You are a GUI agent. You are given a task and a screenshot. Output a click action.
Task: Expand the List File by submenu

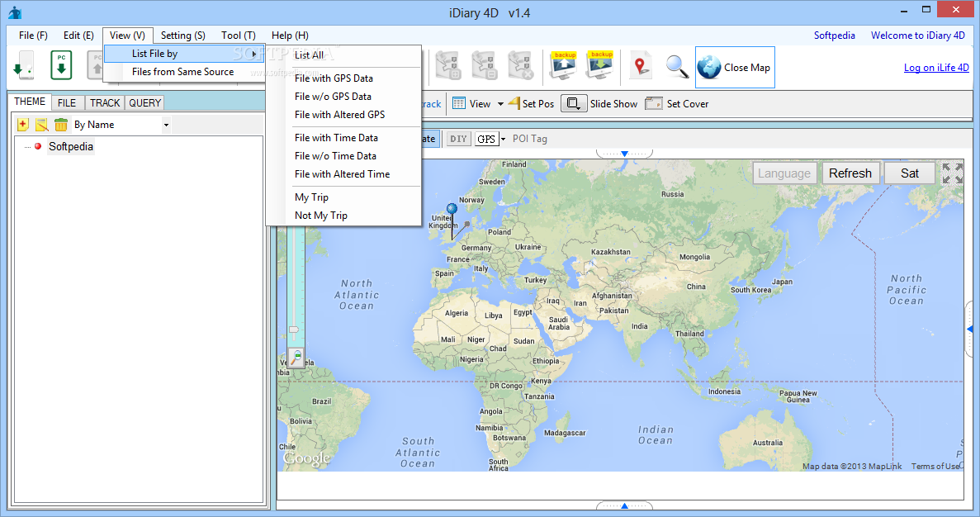[184, 54]
